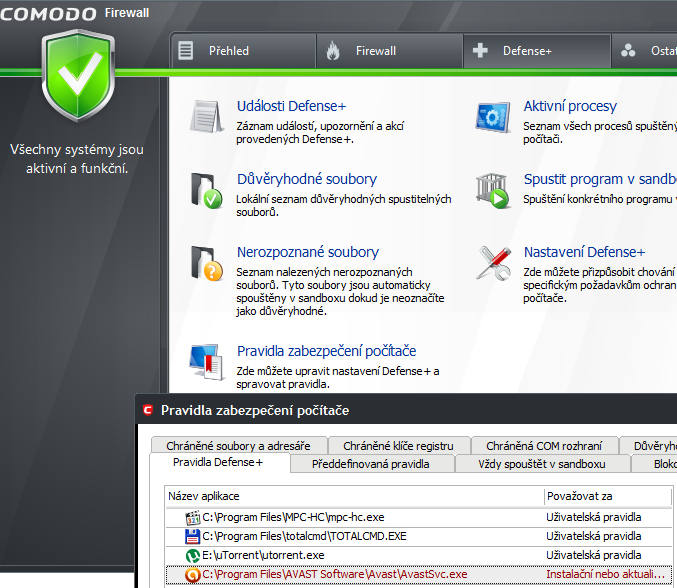677x588 pixels.
Task: Click the TOTALCMD.EXE floppy icon
Action: [x=193, y=536]
